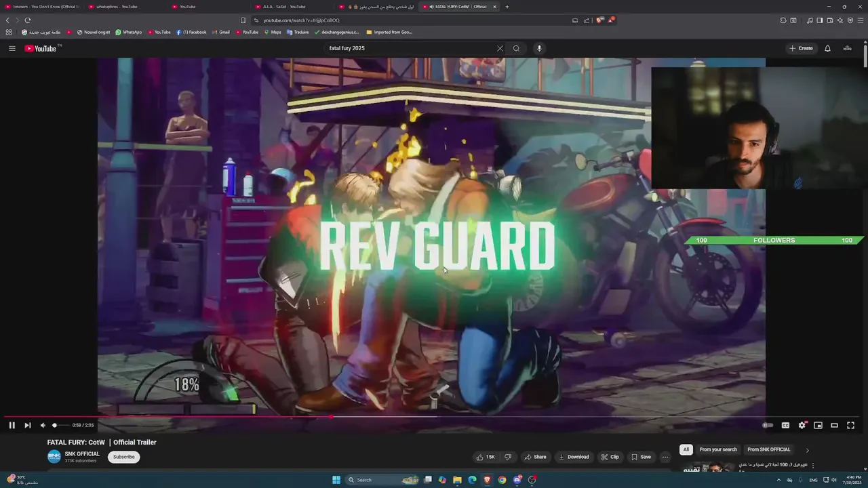The width and height of the screenshot is (868, 488).
Task: Mute the video with speaker icon
Action: 43,425
